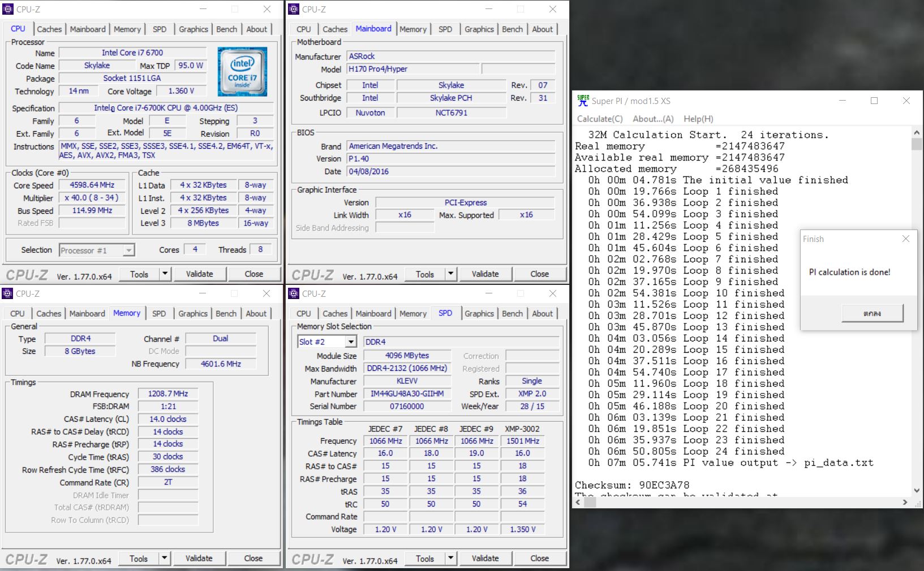Click CPU-Z app icon in CPU window title
This screenshot has height=571, width=924.
[x=7, y=9]
